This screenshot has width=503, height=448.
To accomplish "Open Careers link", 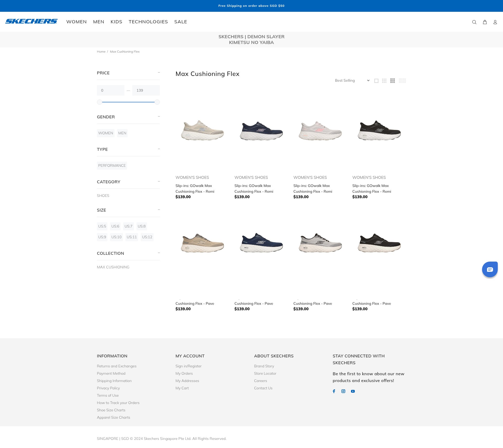I will click(x=261, y=381).
